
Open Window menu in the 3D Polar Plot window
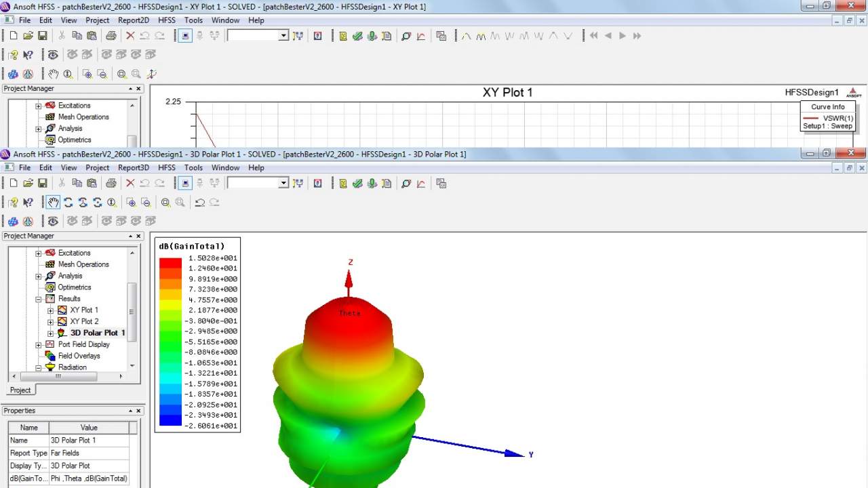point(225,167)
